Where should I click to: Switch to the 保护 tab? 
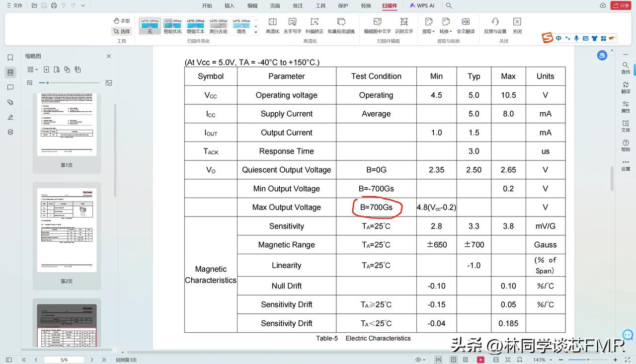click(343, 5)
